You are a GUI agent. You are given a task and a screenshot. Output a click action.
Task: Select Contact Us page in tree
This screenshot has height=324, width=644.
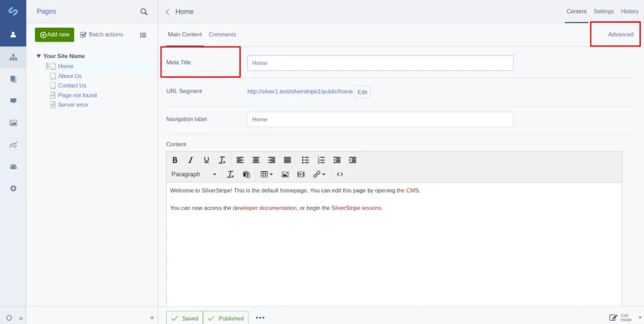click(x=72, y=86)
